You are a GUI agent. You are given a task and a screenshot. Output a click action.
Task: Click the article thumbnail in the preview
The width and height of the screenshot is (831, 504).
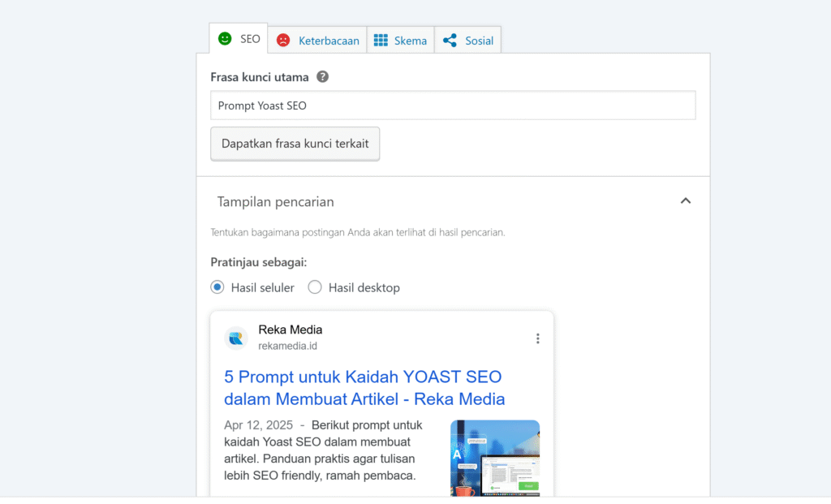495,458
